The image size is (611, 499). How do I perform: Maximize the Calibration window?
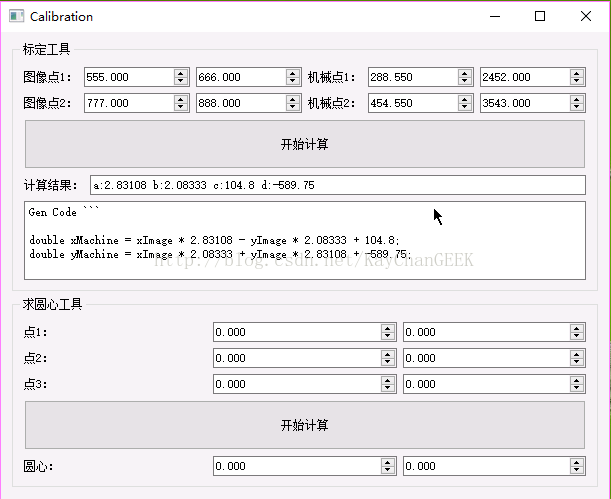tap(540, 16)
